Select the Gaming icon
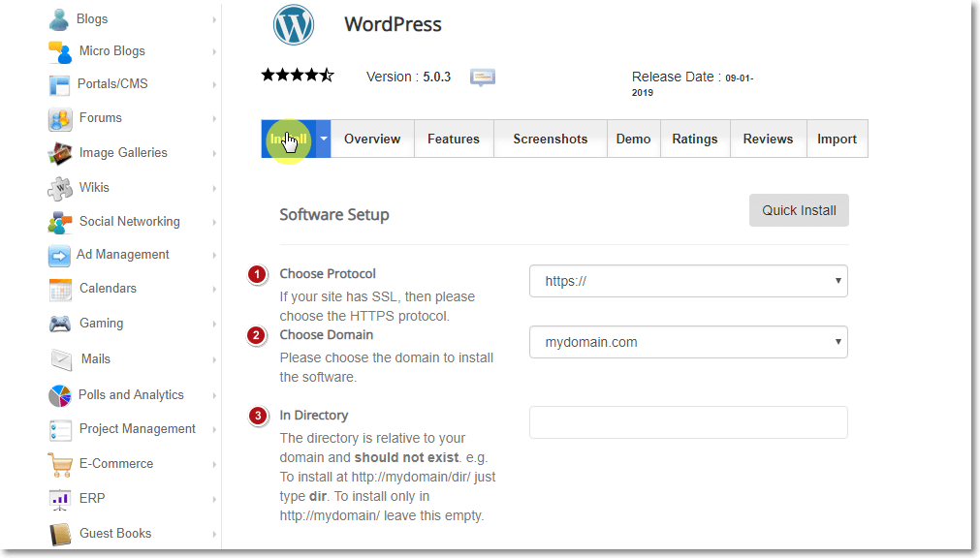 (x=58, y=322)
